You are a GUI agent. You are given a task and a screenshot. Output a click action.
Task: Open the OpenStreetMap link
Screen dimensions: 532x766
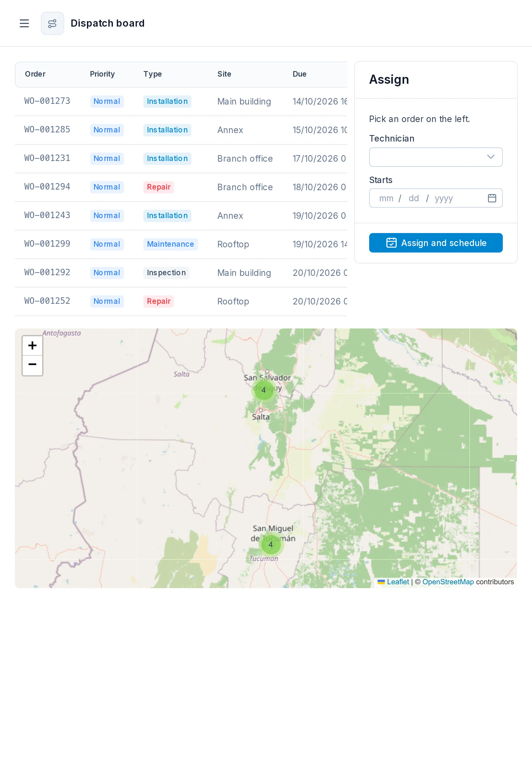click(448, 582)
